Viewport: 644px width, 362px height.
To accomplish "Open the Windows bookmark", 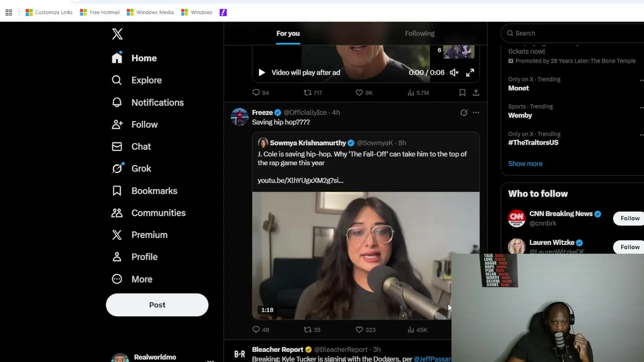I will point(197,12).
